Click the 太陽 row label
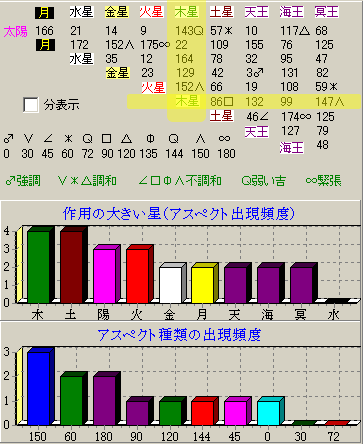Image resolution: width=363 pixels, height=444 pixels. (x=15, y=32)
